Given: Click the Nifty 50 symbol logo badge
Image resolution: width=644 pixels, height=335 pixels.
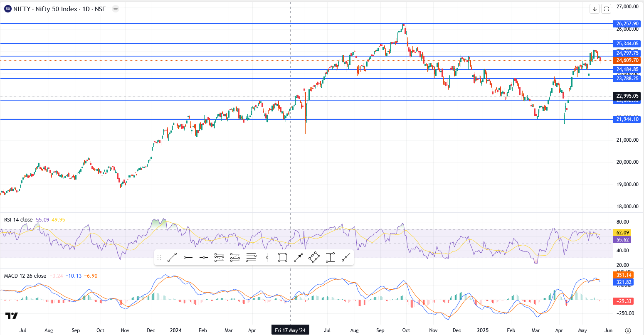Looking at the screenshot, I should pyautogui.click(x=7, y=9).
